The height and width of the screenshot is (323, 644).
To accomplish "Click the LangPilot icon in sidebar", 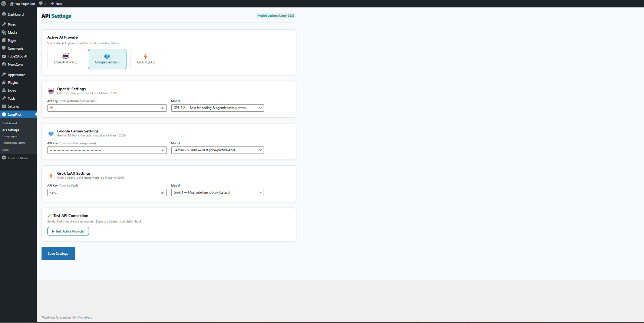I will point(4,115).
